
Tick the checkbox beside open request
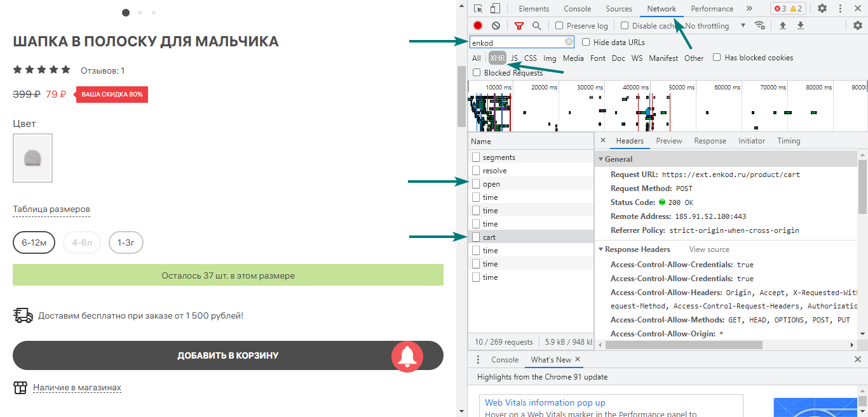point(476,184)
